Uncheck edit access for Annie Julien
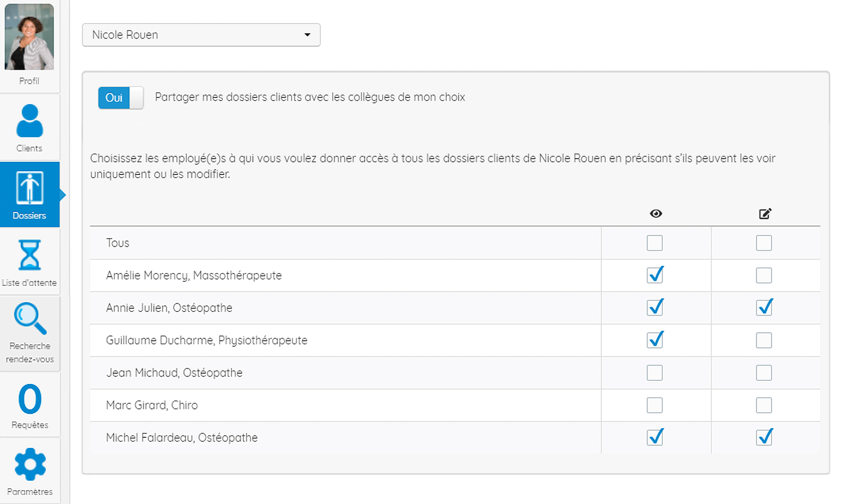 coord(764,307)
